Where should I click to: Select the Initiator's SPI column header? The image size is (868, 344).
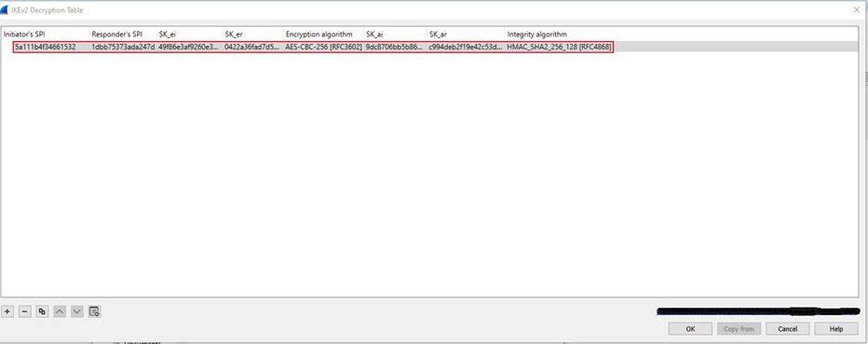pyautogui.click(x=45, y=34)
